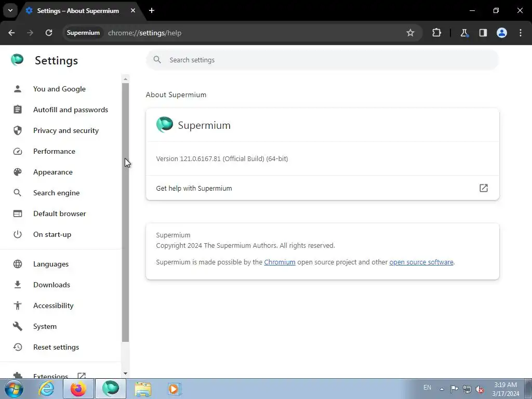Open the Windows Start menu
Screen dimensions: 532x399
14,389
